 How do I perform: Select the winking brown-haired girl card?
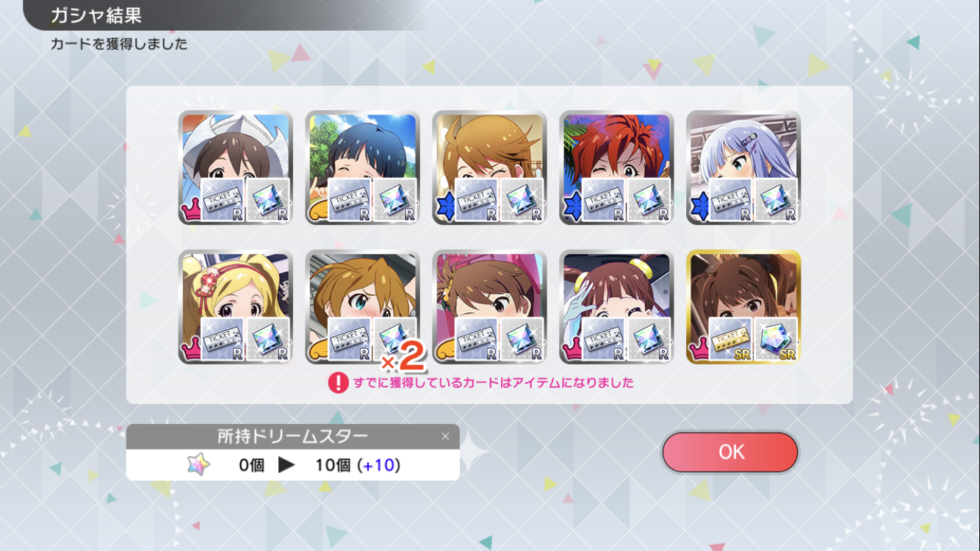[x=489, y=168]
